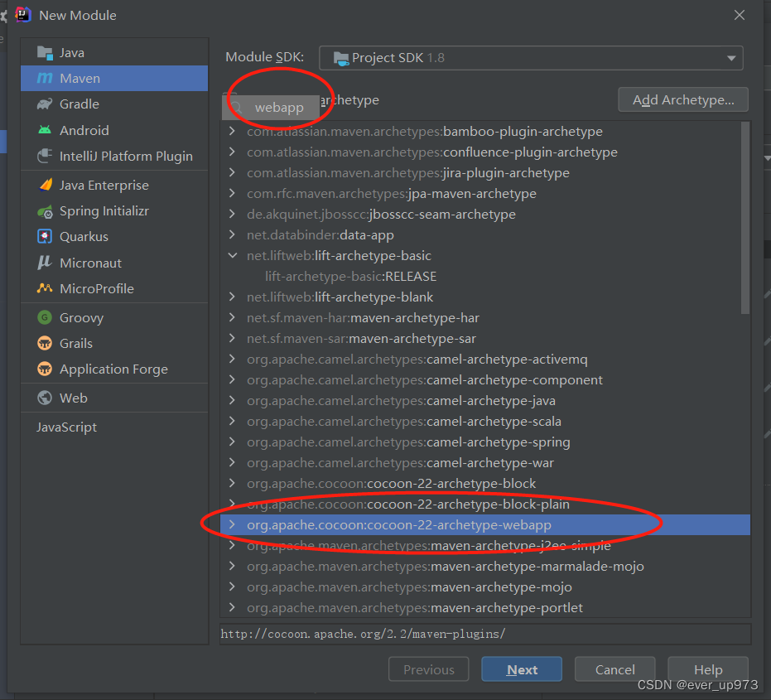Click the Next button
The width and height of the screenshot is (771, 700).
coord(522,669)
